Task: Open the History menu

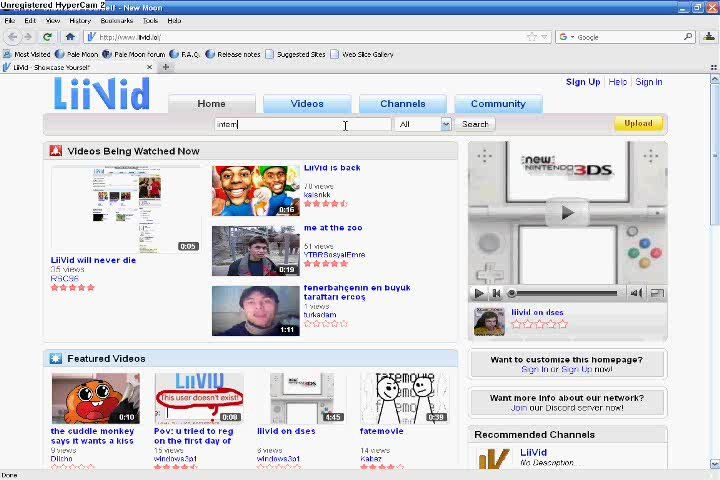Action: pos(80,21)
